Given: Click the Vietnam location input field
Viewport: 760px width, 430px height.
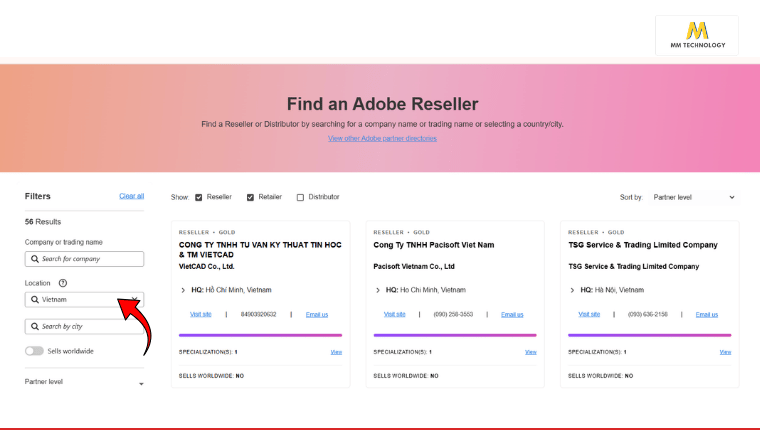Looking at the screenshot, I should point(84,300).
